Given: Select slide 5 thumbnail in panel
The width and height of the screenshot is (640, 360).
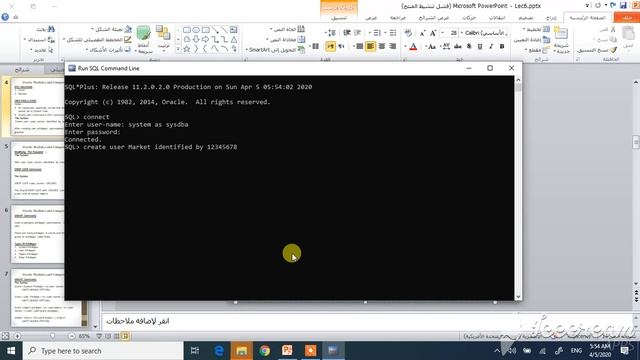Looking at the screenshot, I should click(x=38, y=171).
